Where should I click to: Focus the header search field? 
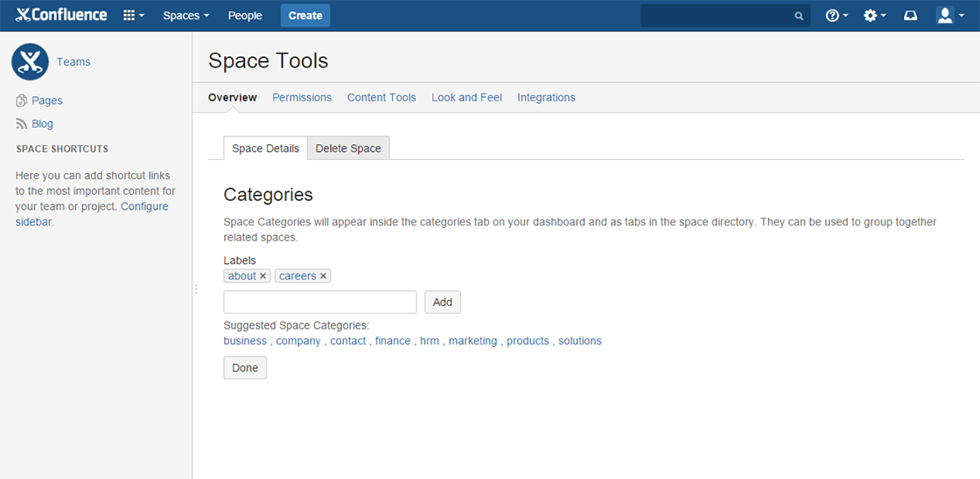(x=725, y=16)
